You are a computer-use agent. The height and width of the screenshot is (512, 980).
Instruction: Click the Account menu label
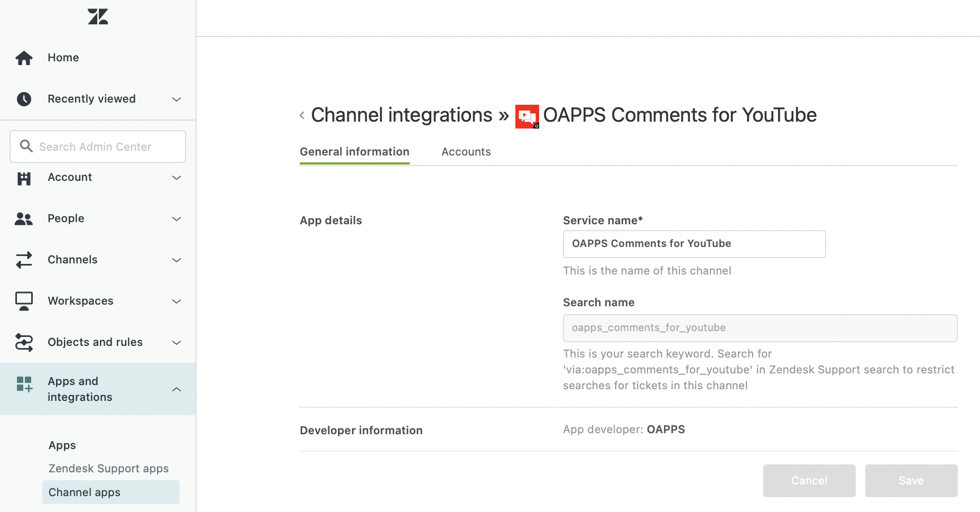[x=70, y=177]
